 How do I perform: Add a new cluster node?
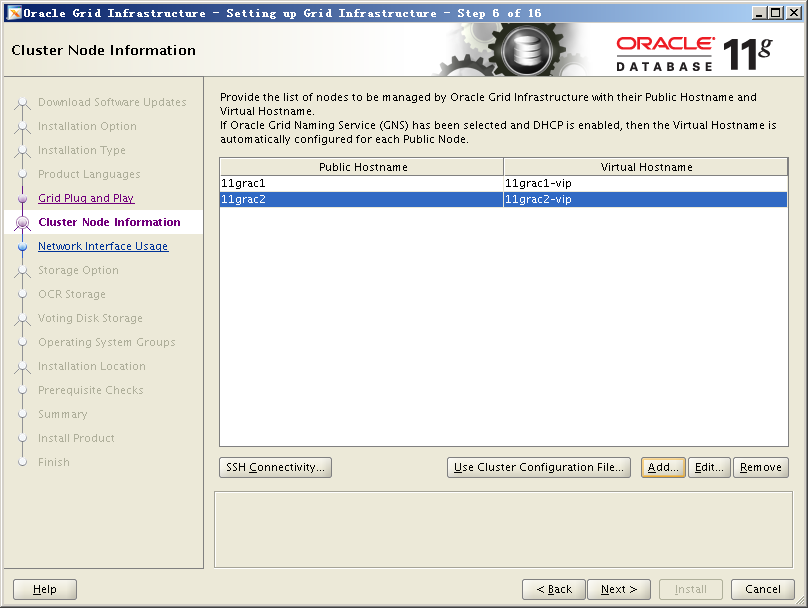[x=663, y=467]
